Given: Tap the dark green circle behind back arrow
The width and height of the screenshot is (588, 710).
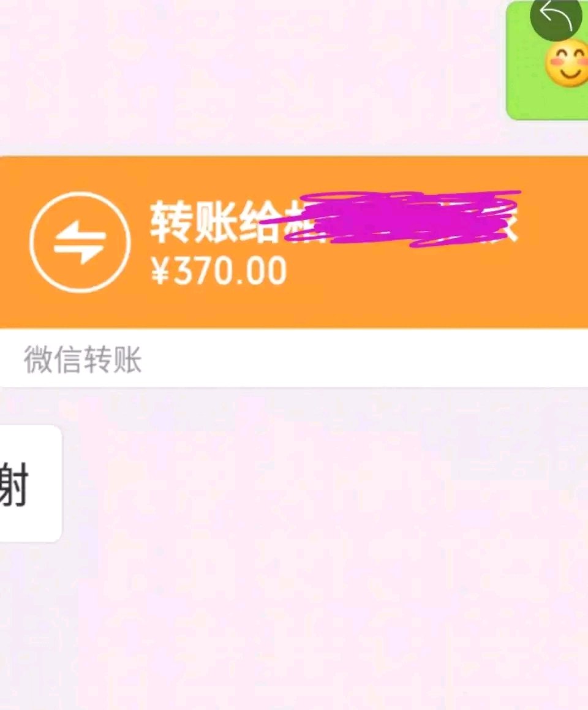Looking at the screenshot, I should click(556, 17).
